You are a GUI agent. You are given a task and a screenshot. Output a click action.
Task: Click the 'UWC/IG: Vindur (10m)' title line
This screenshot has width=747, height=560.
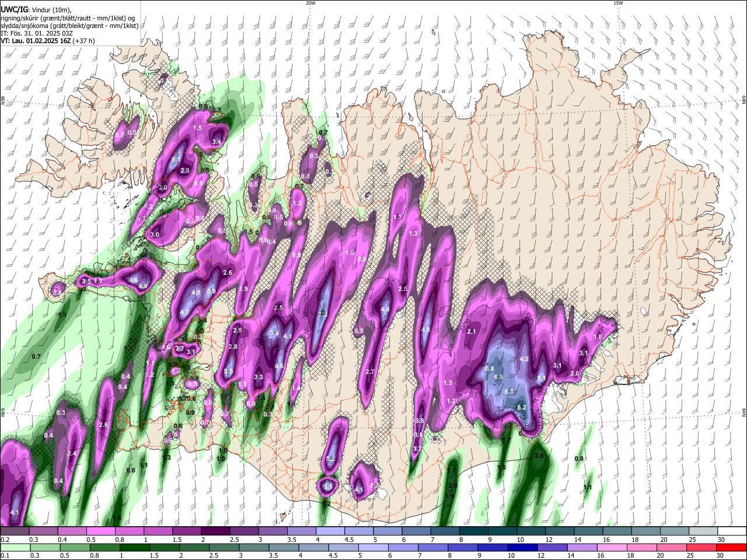[36, 10]
